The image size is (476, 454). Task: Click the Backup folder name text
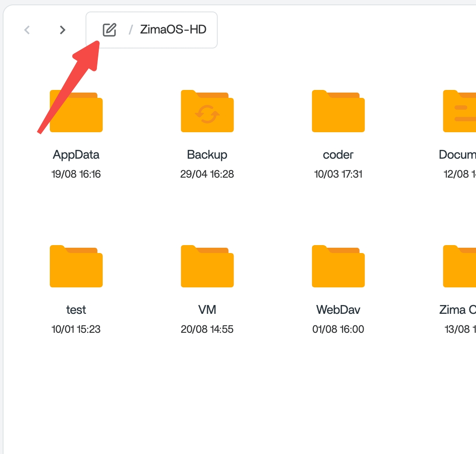tap(207, 155)
